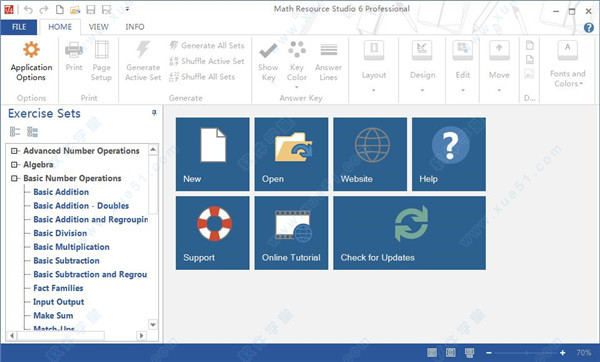Click the Website tile
The image size is (600, 362).
coord(370,154)
